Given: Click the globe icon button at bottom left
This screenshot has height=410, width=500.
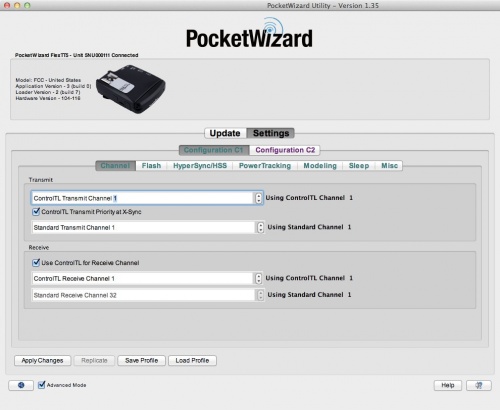Looking at the screenshot, I should (21, 385).
